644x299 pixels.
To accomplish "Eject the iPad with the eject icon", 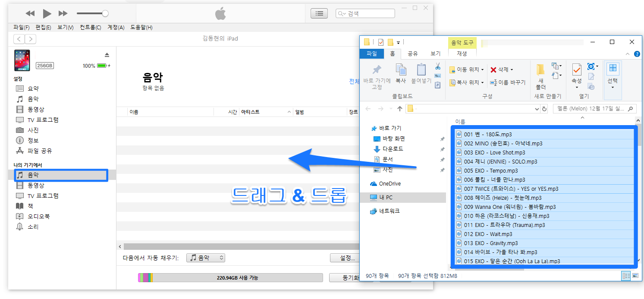I will click(107, 55).
